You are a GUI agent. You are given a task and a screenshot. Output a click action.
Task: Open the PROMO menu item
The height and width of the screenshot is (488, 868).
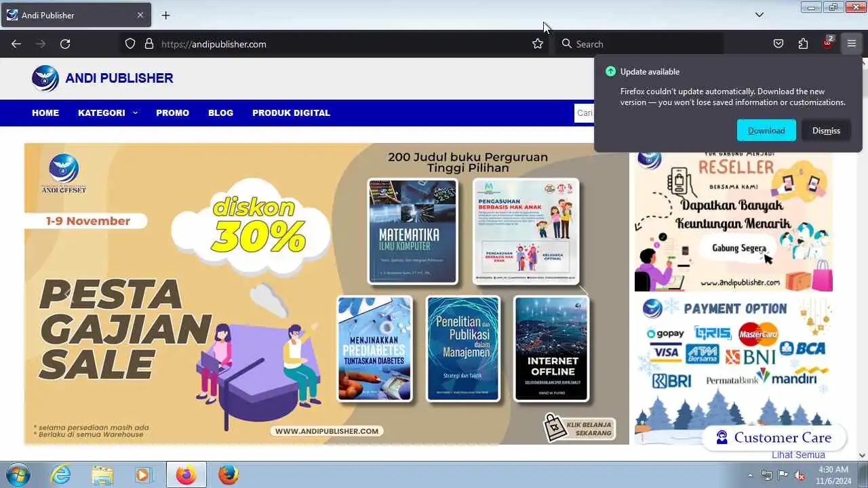(172, 113)
